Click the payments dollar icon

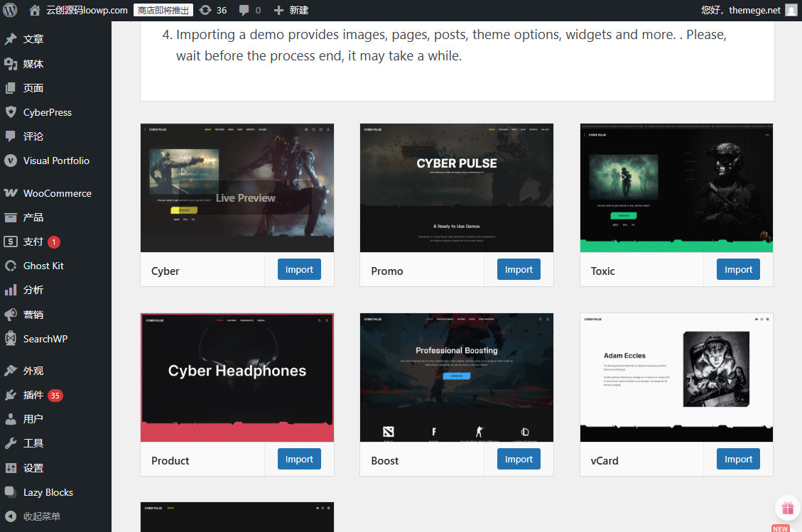point(11,241)
